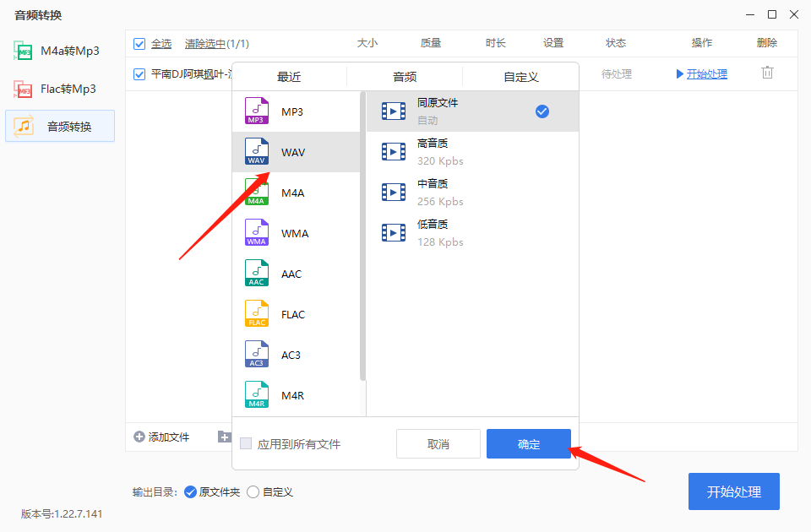Choose the M4A format icon
811x532 pixels.
(x=257, y=193)
